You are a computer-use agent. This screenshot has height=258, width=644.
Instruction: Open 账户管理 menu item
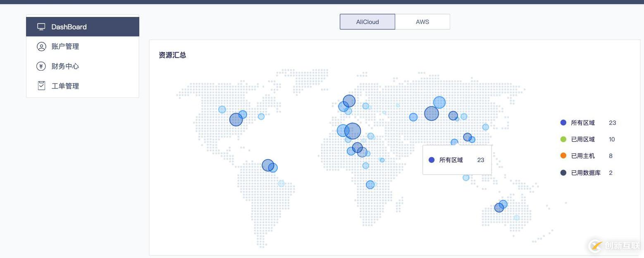click(x=83, y=46)
